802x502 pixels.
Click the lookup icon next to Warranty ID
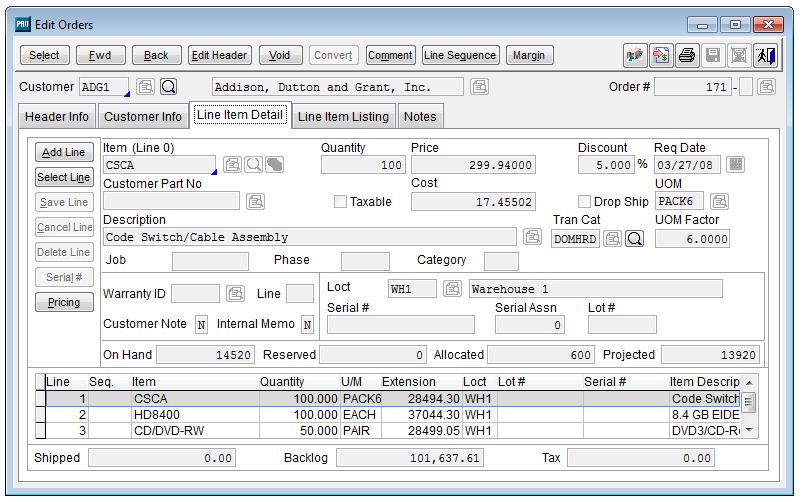(235, 293)
